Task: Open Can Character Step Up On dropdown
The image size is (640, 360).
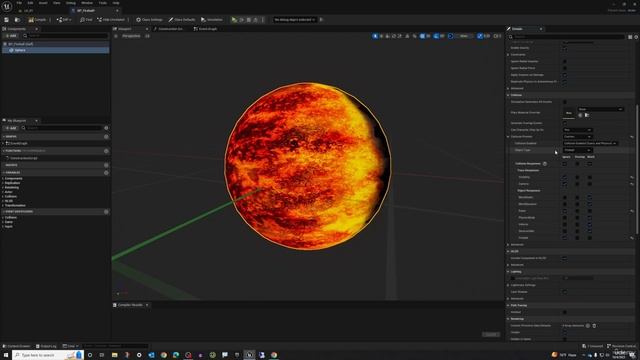Action: 578,130
